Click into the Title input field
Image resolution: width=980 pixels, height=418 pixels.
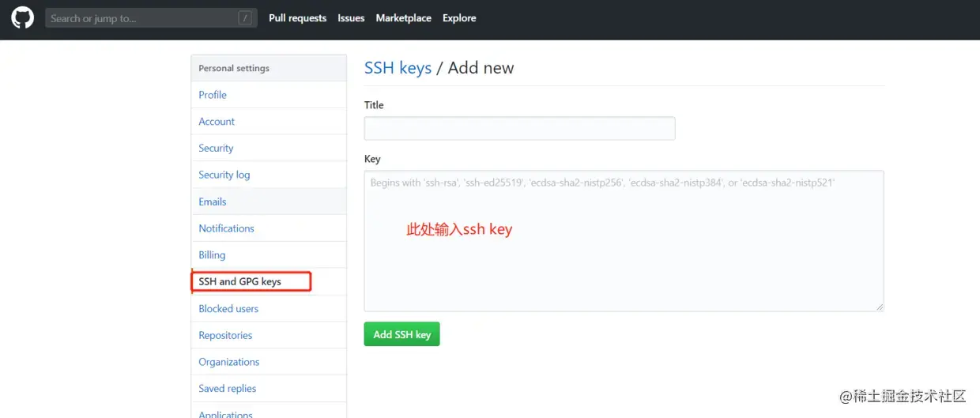519,128
